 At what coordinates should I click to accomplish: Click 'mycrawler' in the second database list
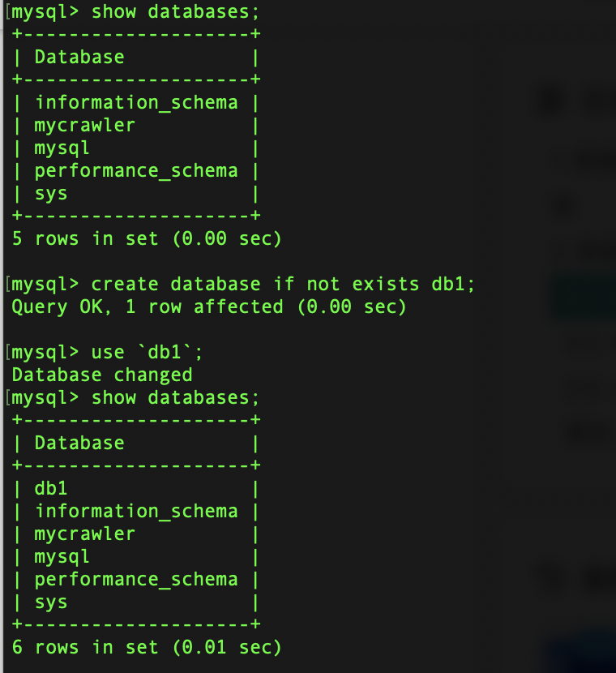(x=84, y=534)
